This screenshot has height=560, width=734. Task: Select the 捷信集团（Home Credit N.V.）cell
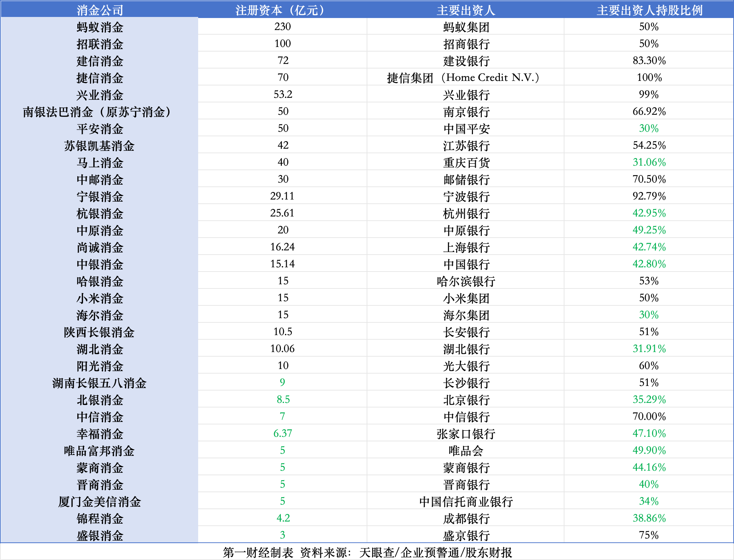click(466, 77)
